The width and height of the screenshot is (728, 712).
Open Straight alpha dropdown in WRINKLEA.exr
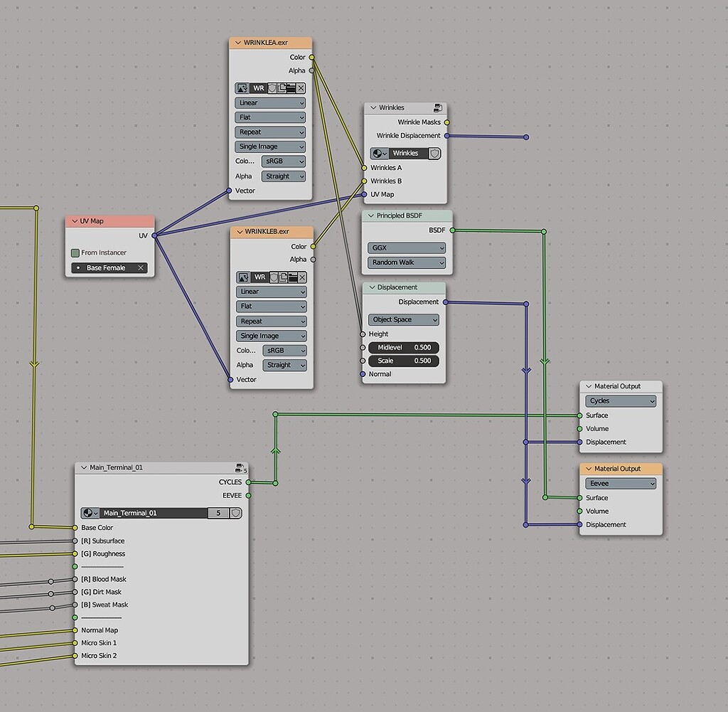(283, 176)
